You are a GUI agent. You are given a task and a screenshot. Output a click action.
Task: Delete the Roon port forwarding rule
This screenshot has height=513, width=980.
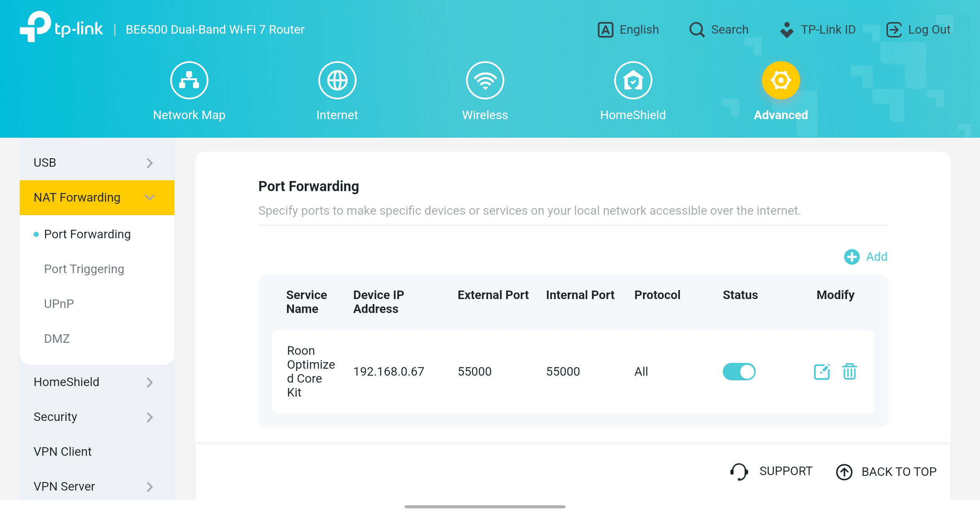[x=850, y=372]
